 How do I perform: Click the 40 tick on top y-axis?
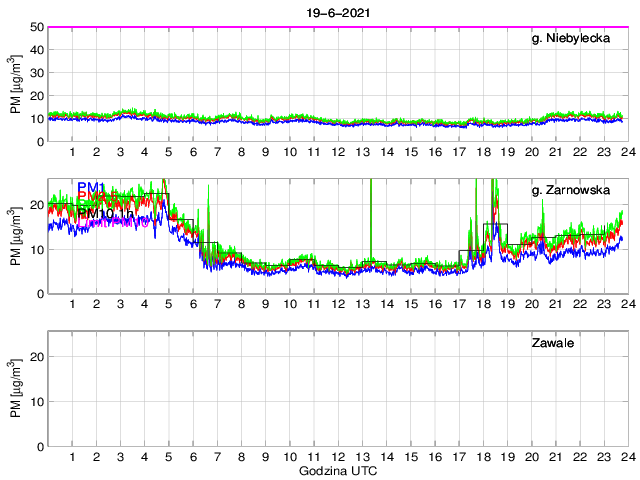pos(36,50)
